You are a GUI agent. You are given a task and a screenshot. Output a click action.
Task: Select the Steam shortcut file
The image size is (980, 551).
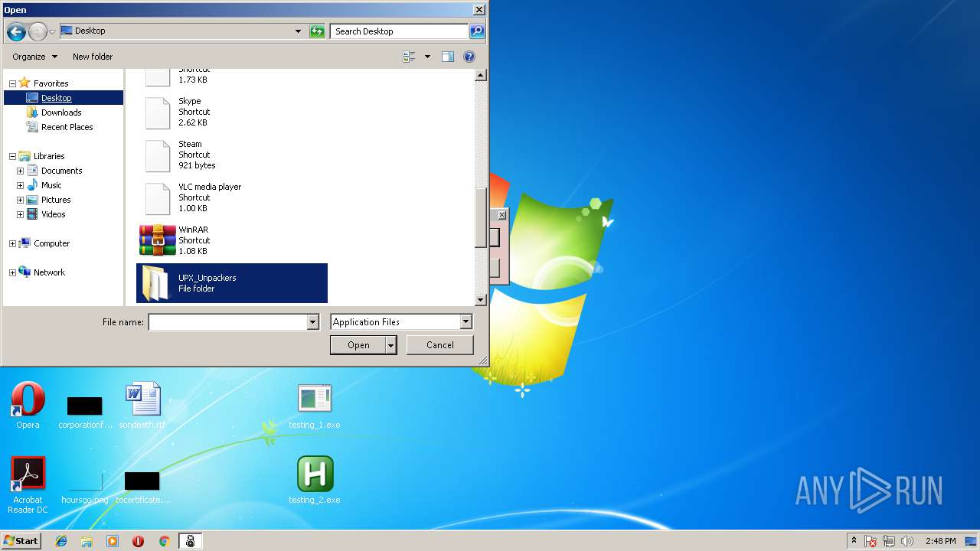(232, 155)
